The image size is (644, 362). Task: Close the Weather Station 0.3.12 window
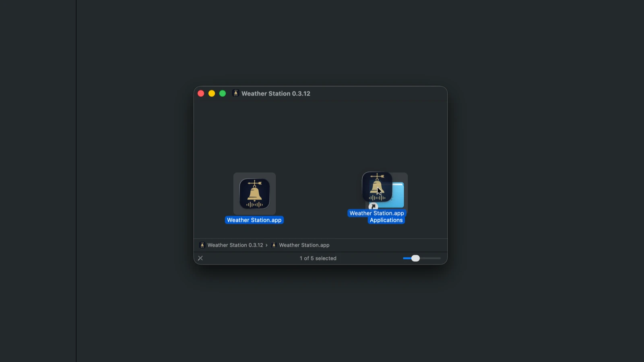(201, 93)
